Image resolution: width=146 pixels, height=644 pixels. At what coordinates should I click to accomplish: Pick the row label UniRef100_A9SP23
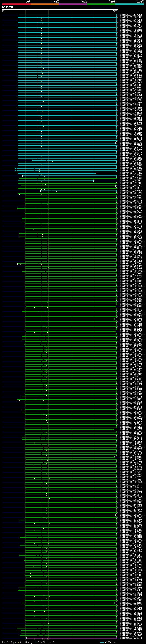point(131,72)
